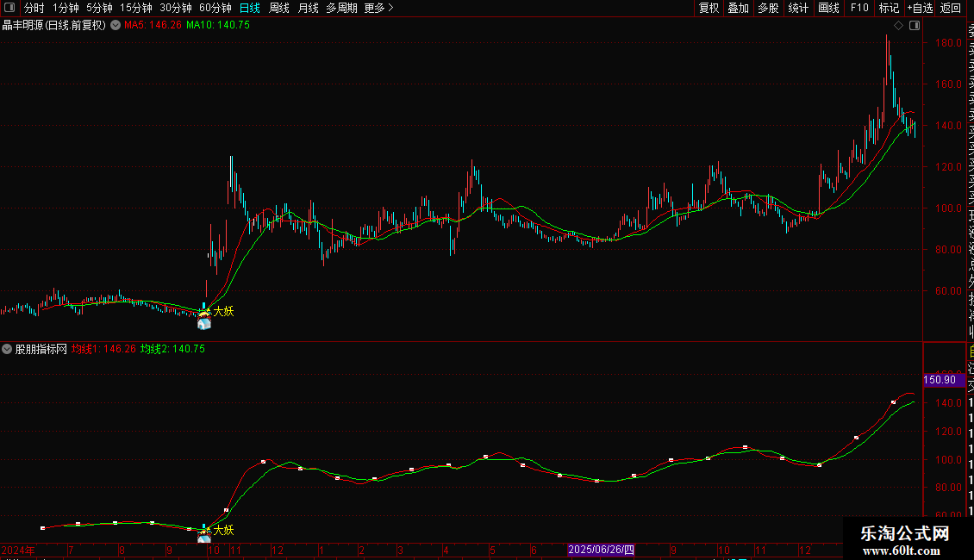This screenshot has width=974, height=560.
Task: Click the 大妖 signal icon on main chart
Action: [x=204, y=323]
